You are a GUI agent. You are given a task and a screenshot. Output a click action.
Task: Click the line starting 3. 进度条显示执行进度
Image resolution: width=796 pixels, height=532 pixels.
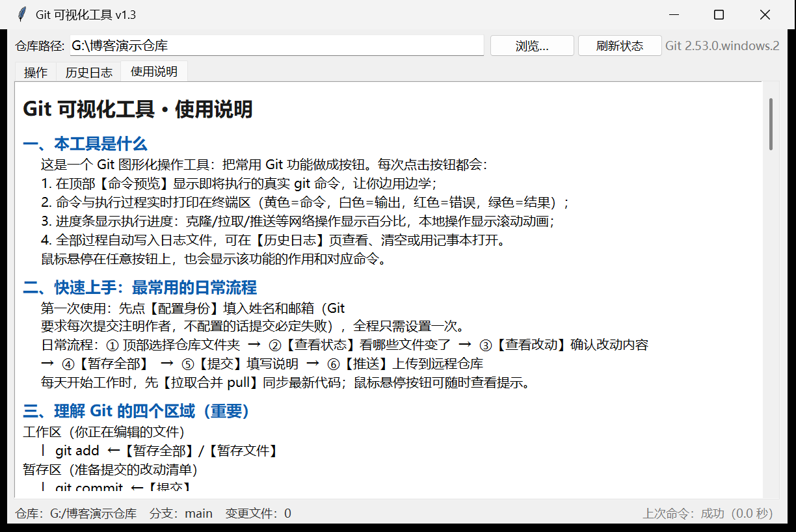(297, 221)
